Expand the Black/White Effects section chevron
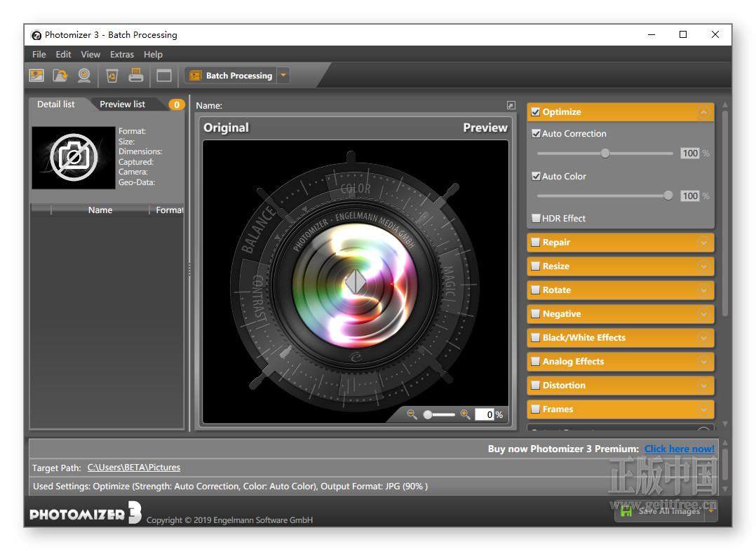Viewport: 756px width, 551px height. 703,338
